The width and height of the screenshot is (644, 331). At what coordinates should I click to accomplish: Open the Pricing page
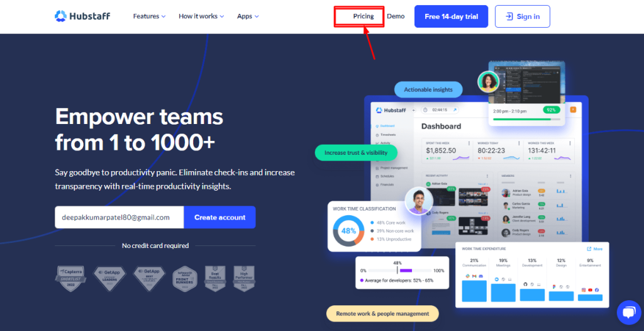coord(363,16)
